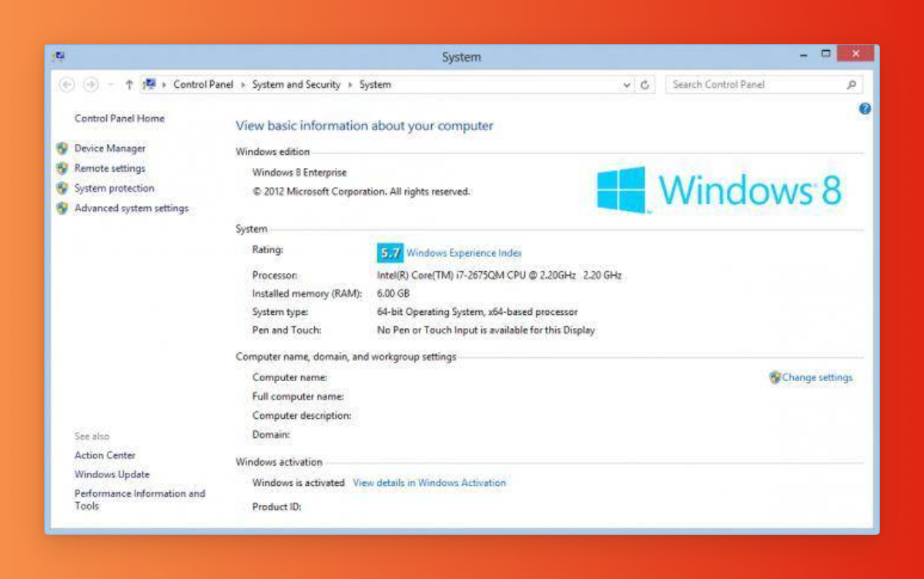This screenshot has width=924, height=579.
Task: Click System protection shield icon
Action: point(62,189)
